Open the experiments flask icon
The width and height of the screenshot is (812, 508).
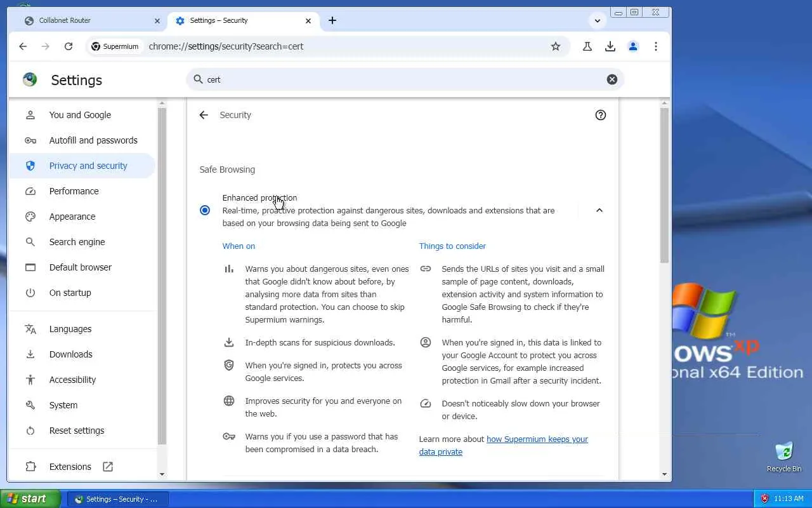click(587, 46)
